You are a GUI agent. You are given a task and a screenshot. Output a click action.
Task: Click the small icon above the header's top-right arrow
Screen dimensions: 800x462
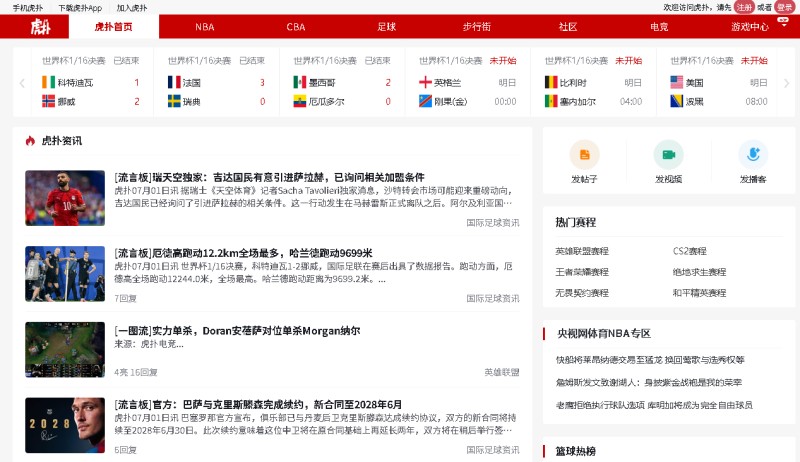(x=783, y=19)
